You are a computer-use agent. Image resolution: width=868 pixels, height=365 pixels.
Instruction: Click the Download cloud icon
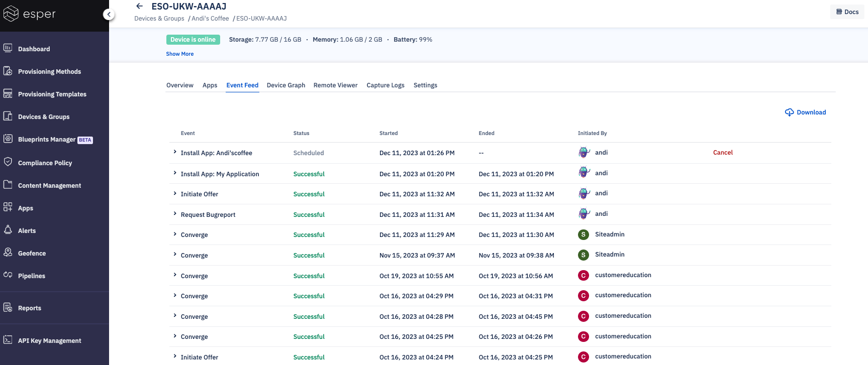pyautogui.click(x=790, y=112)
